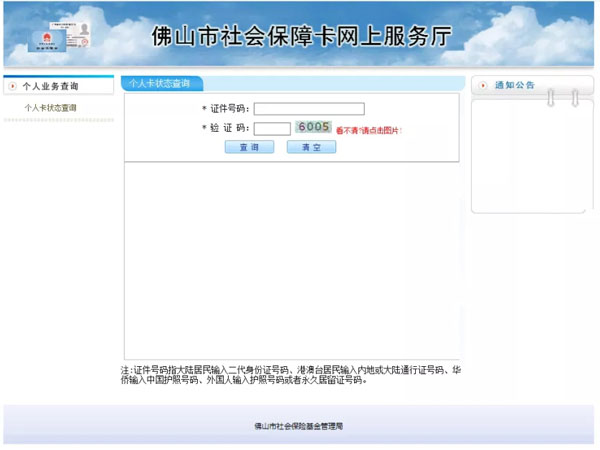Click inside the 通知公告 notice board area
The width and height of the screenshot is (600, 450).
click(x=525, y=160)
